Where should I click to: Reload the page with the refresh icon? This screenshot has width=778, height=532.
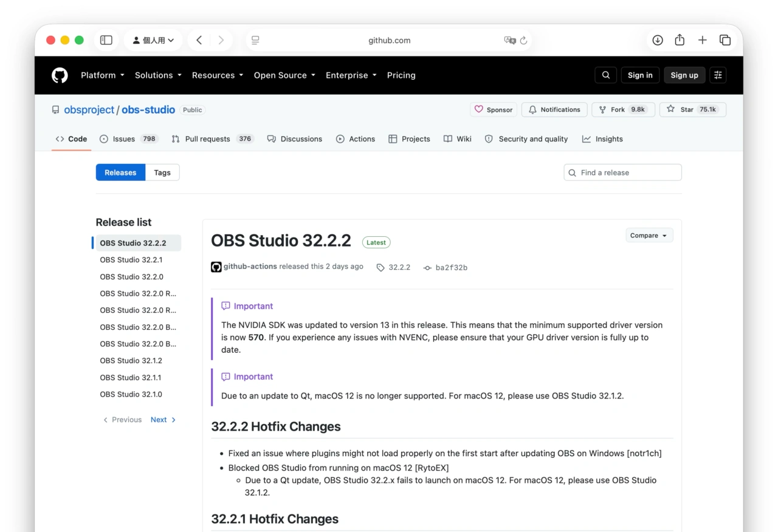click(523, 40)
